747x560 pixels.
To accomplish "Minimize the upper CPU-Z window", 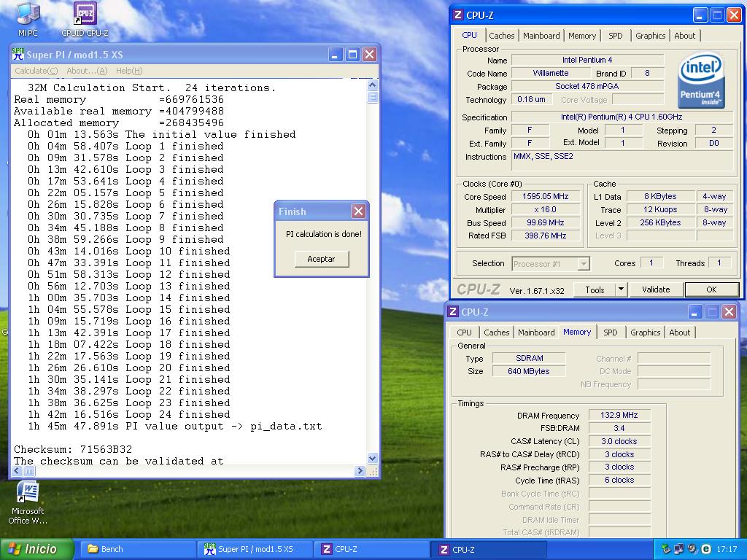I will (700, 15).
